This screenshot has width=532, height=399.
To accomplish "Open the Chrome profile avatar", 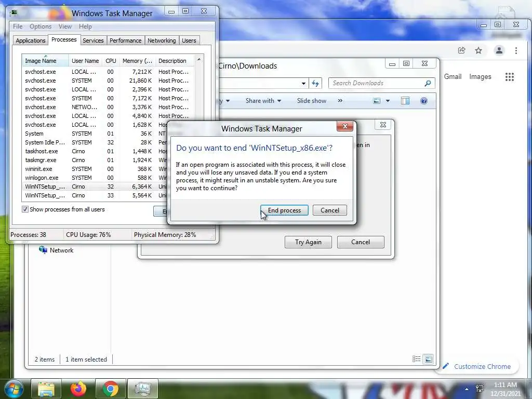I will point(499,50).
